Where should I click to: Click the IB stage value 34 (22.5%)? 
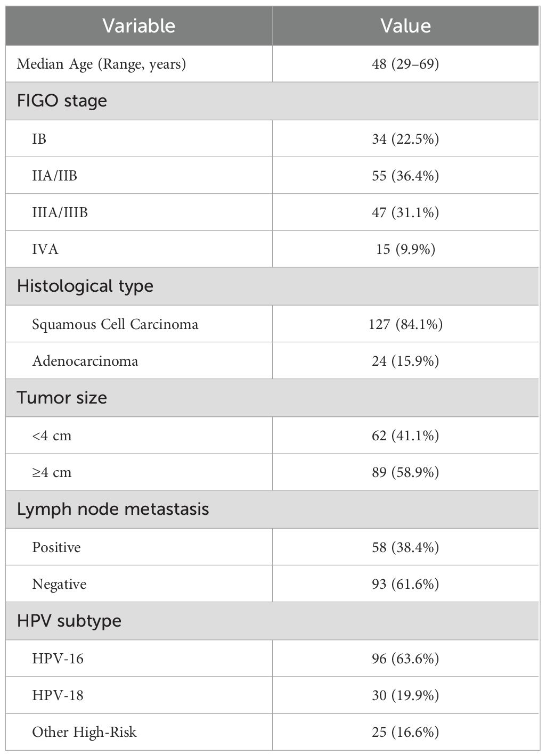405,139
